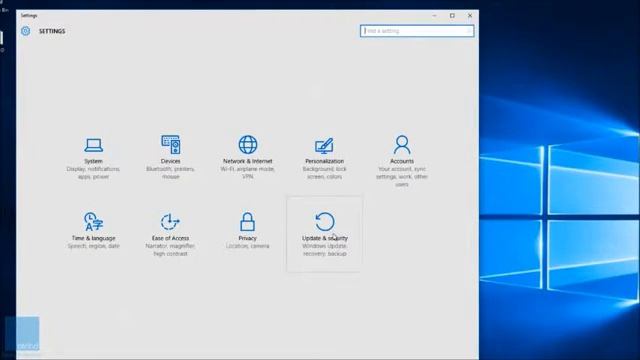Open the Time & language clock icon

coord(93,222)
